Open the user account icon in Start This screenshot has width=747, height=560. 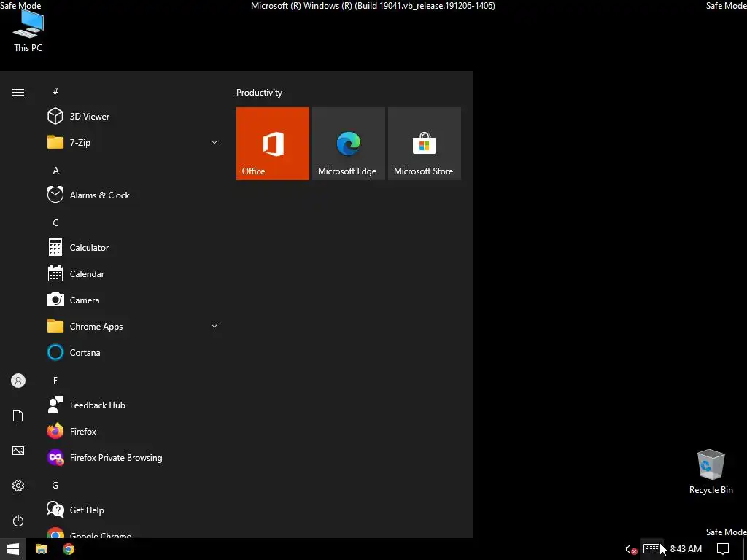(x=18, y=381)
